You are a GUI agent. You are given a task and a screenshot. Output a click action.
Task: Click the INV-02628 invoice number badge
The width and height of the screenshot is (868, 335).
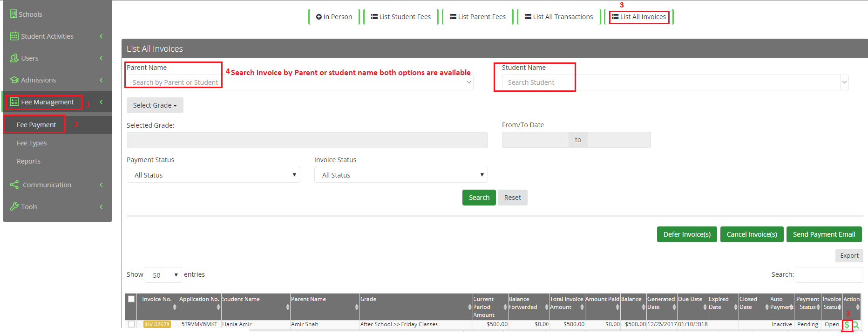pos(157,325)
